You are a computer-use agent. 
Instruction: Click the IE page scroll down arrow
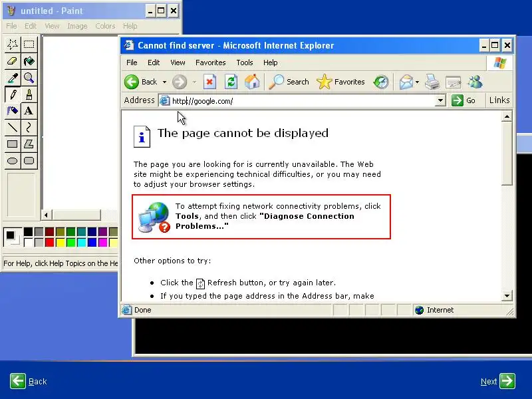click(507, 295)
